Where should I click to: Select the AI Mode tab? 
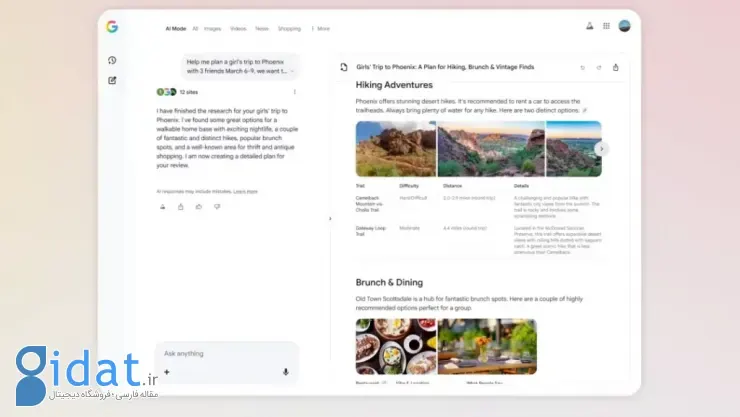[x=176, y=29]
